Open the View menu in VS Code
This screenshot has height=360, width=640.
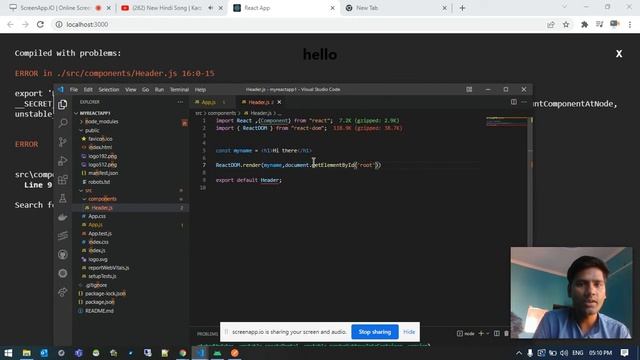tap(131, 89)
